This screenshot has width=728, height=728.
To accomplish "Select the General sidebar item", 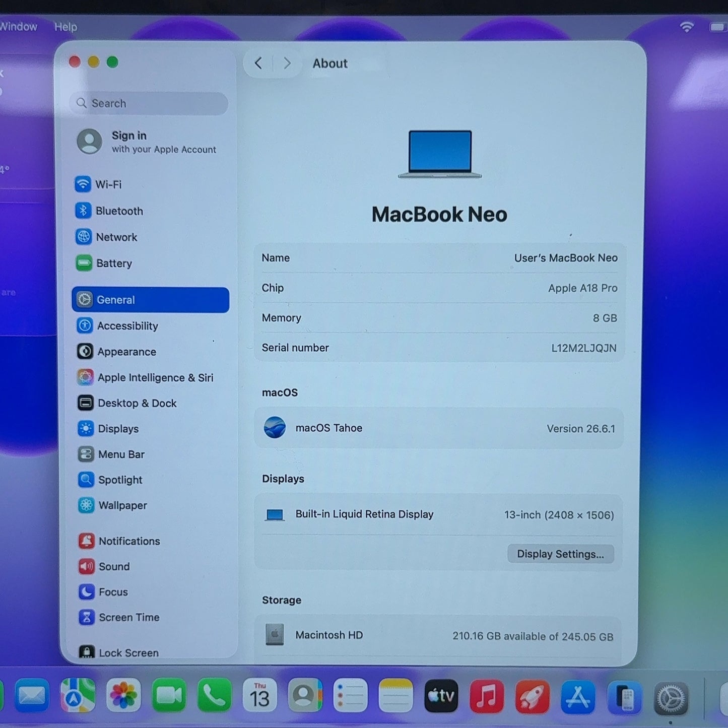I will click(150, 300).
